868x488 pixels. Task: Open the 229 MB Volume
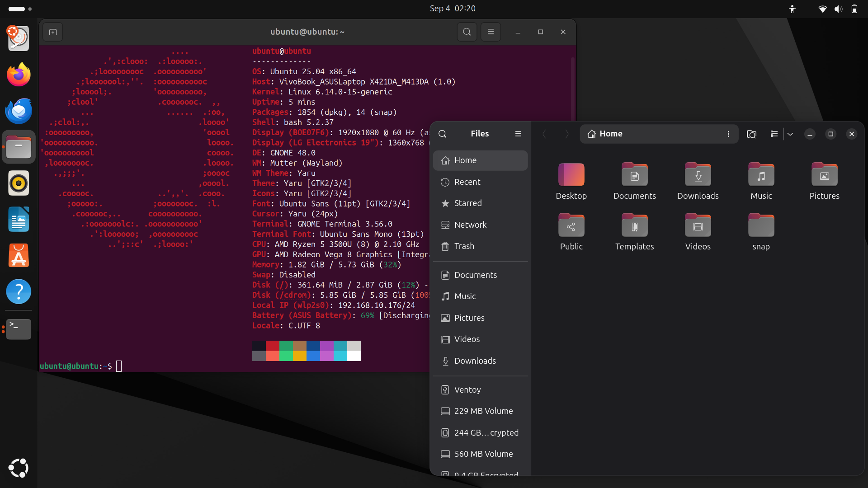[x=480, y=411]
